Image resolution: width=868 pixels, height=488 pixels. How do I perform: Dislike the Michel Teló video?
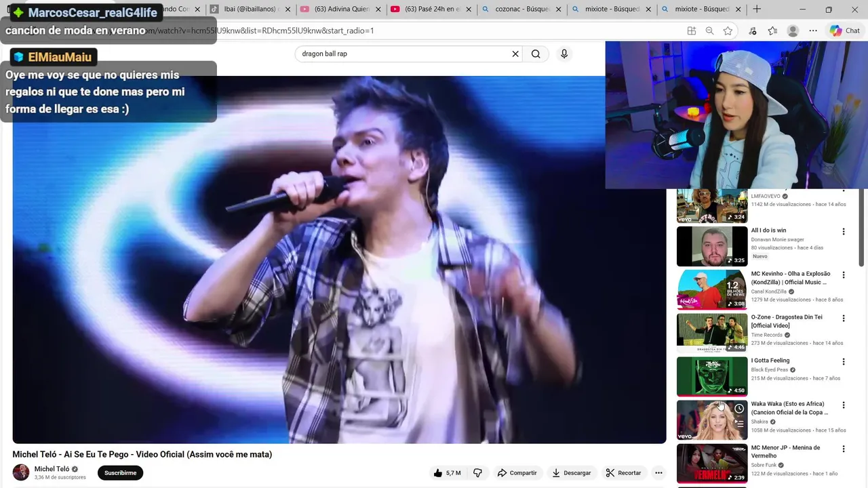[477, 473]
